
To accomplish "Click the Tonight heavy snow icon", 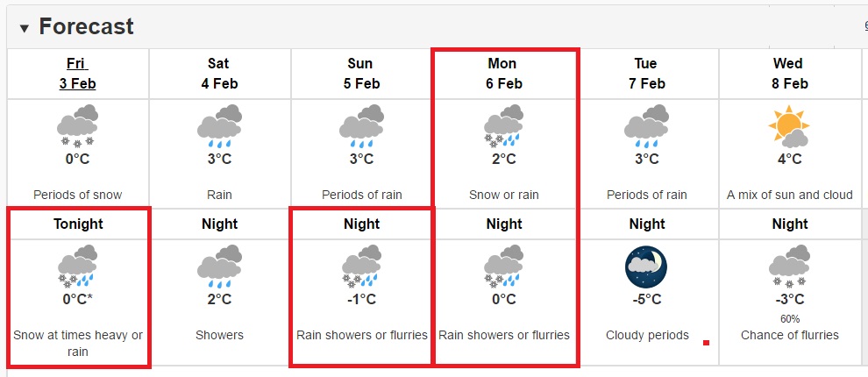I will 77,267.
